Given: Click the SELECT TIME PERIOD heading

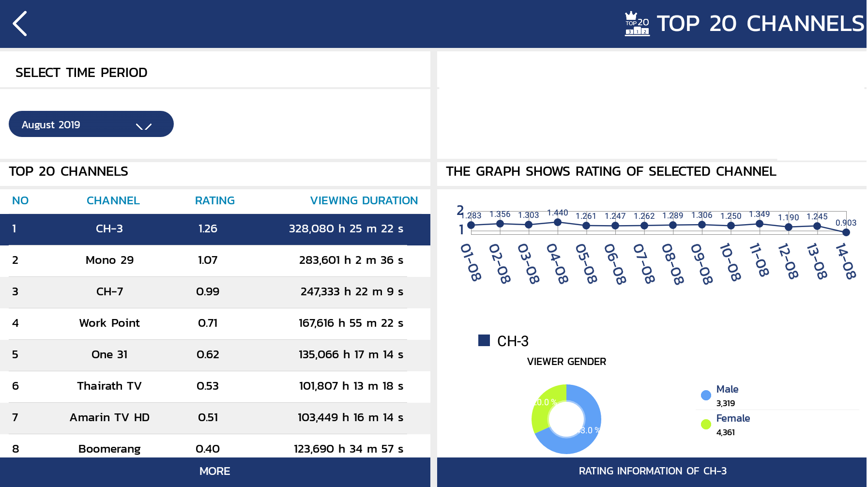Looking at the screenshot, I should pos(81,73).
